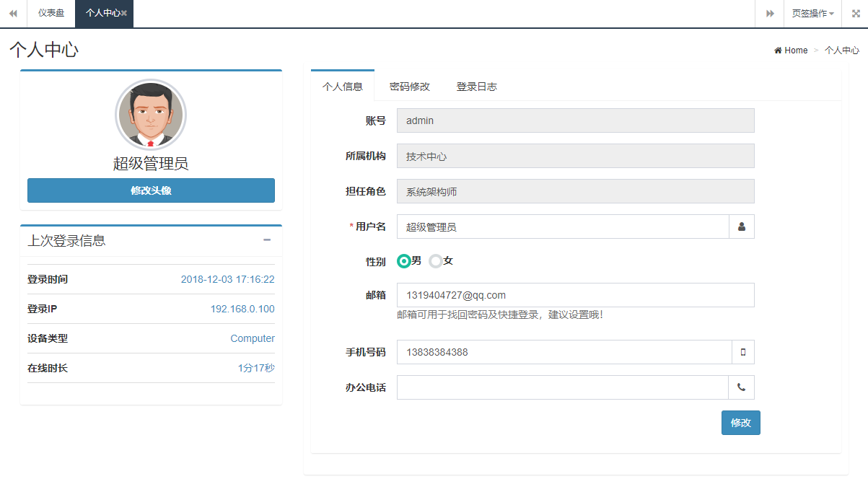Click the 个人中心 breadcrumb text
The image size is (868, 479).
tap(842, 50)
